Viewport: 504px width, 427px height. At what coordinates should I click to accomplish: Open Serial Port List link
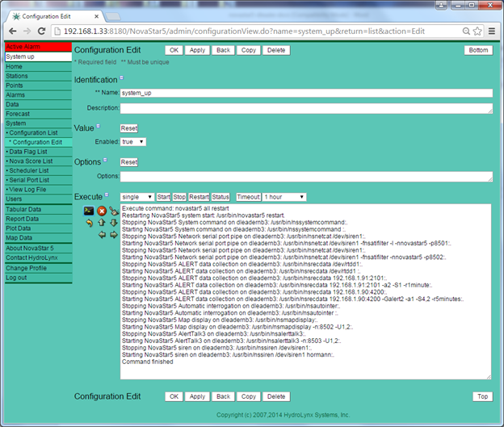[x=38, y=180]
